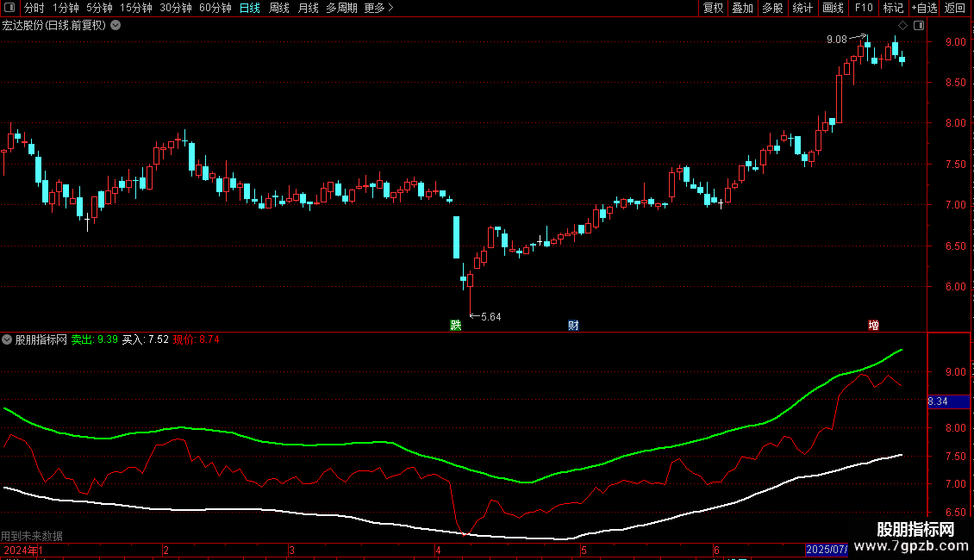Click the 买入: 7.52 indicator value
This screenshot has width=974, height=560.
click(146, 339)
